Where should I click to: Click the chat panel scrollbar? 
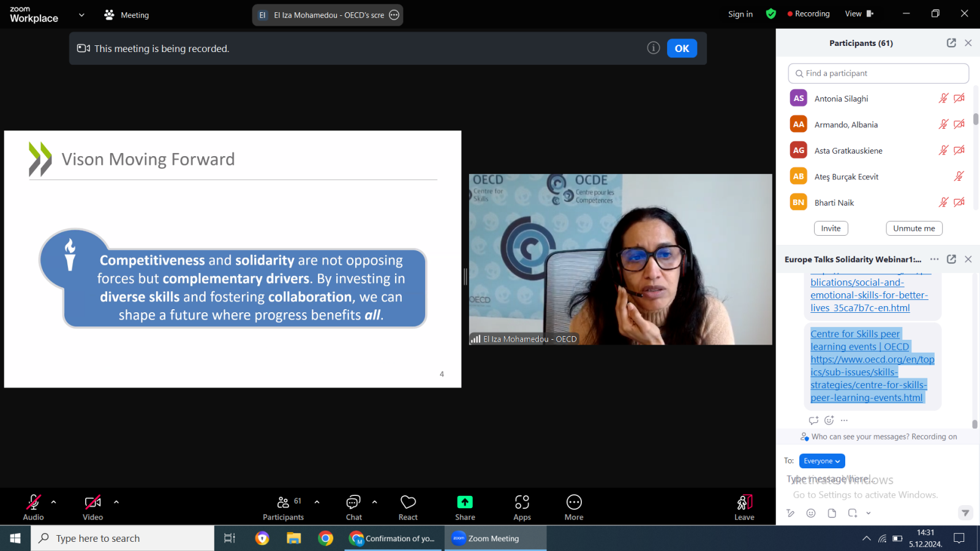tap(974, 424)
